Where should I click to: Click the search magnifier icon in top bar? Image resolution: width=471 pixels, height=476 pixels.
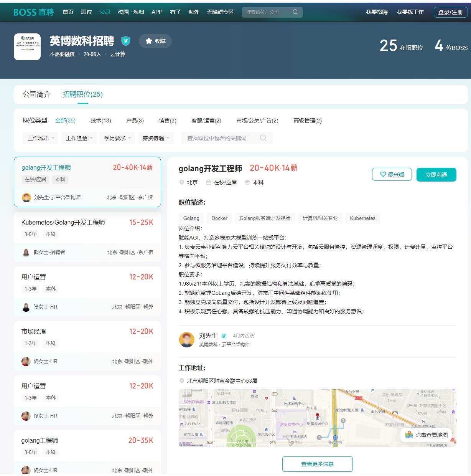pos(295,12)
